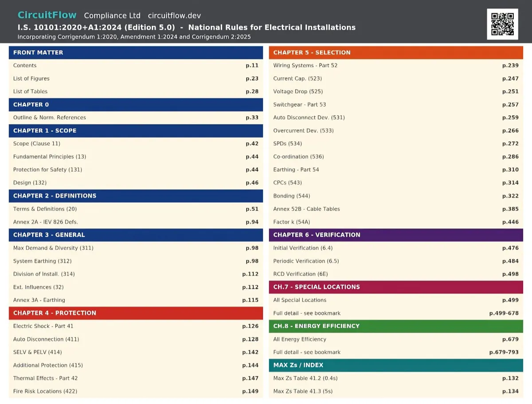This screenshot has width=532, height=404.
Task: Open the circuitflow.dev website link
Action: [x=174, y=16]
